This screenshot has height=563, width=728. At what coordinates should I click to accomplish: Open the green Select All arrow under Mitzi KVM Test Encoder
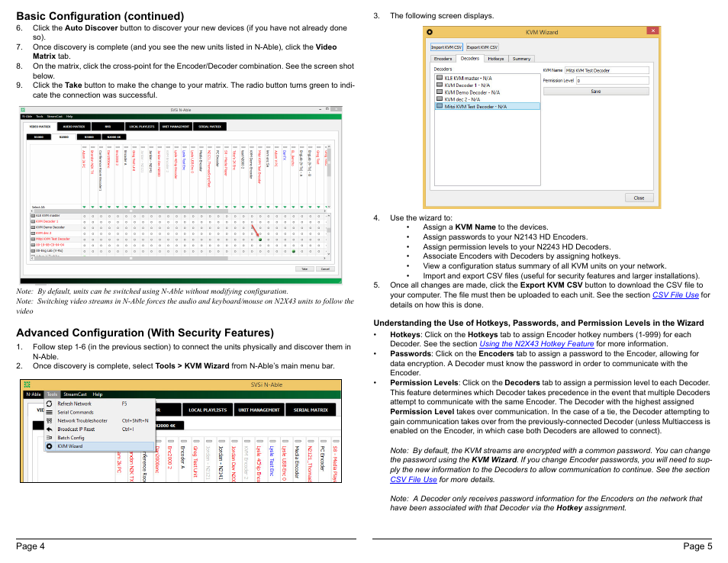click(260, 207)
